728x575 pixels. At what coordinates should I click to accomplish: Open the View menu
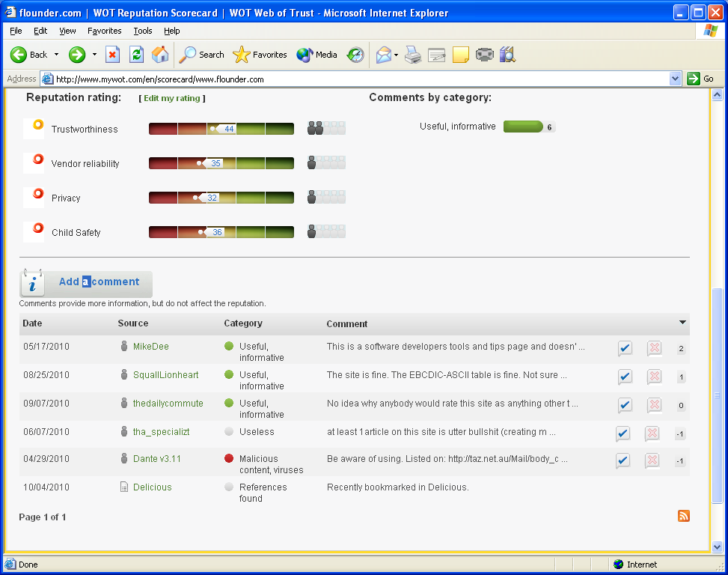(67, 31)
